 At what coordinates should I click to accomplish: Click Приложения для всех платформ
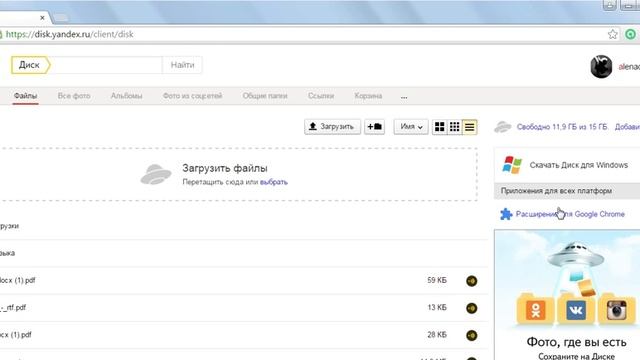(x=556, y=191)
